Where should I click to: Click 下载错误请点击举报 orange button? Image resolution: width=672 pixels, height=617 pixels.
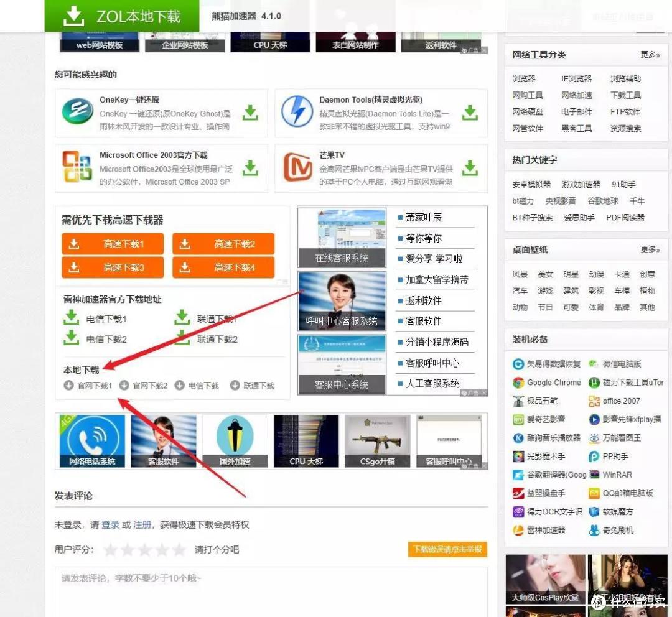point(447,549)
